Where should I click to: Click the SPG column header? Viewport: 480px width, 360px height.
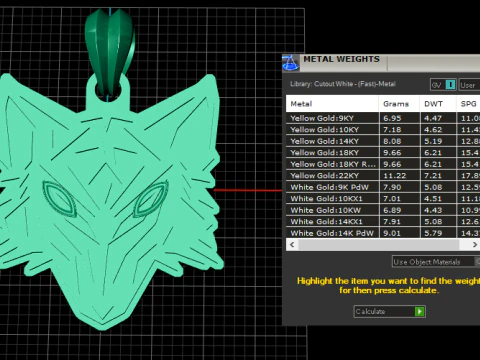[x=468, y=104]
